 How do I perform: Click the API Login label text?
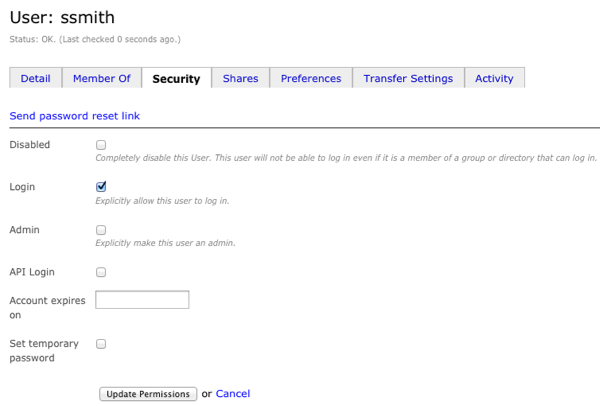(x=32, y=272)
